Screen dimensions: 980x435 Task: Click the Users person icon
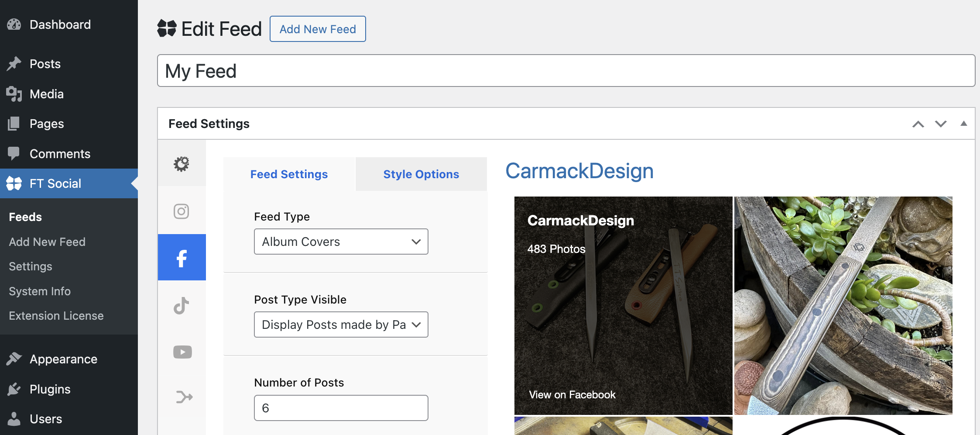coord(14,418)
